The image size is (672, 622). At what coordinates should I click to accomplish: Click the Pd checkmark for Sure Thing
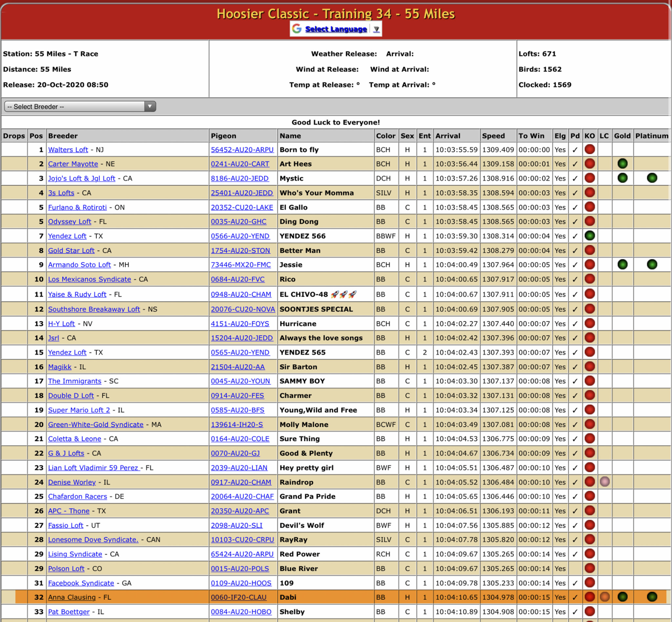click(x=575, y=439)
